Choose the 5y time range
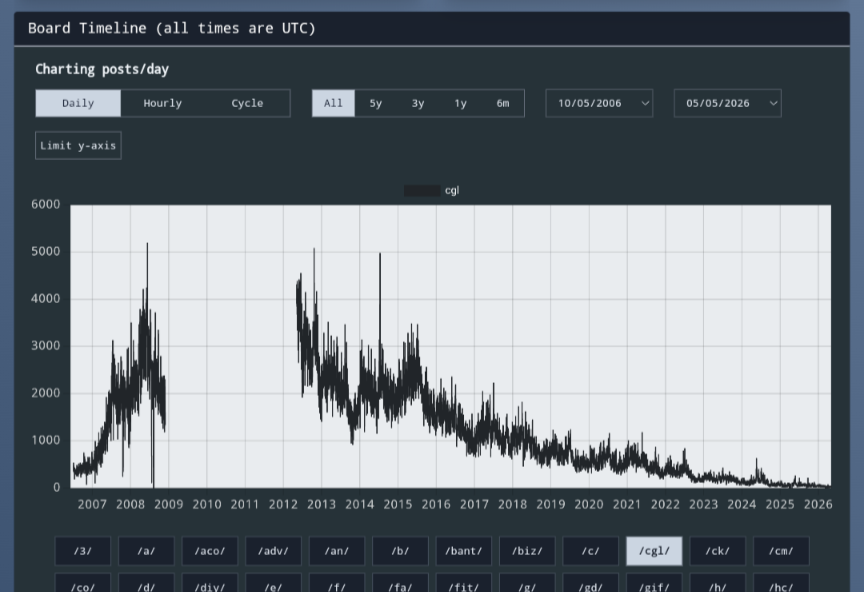Viewport: 864px width, 592px height. tap(376, 103)
